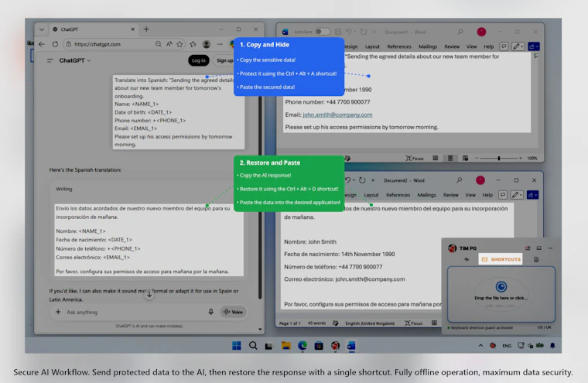Open a new tab in Edge

(x=146, y=29)
